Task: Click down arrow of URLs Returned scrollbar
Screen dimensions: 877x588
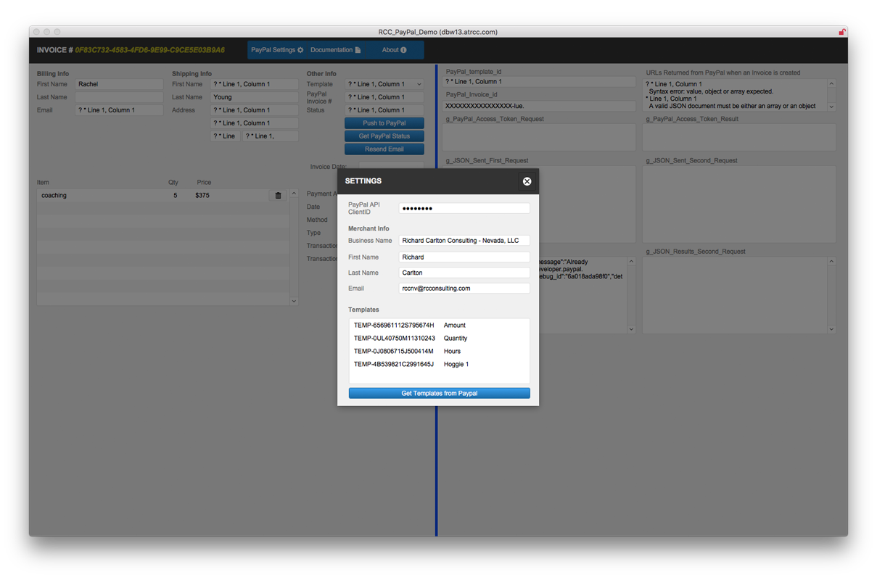Action: coord(831,107)
